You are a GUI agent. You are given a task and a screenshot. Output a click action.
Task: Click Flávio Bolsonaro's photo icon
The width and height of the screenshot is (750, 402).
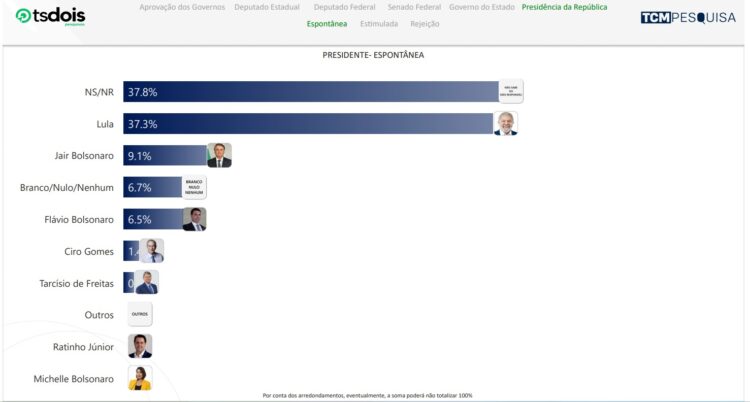click(194, 219)
